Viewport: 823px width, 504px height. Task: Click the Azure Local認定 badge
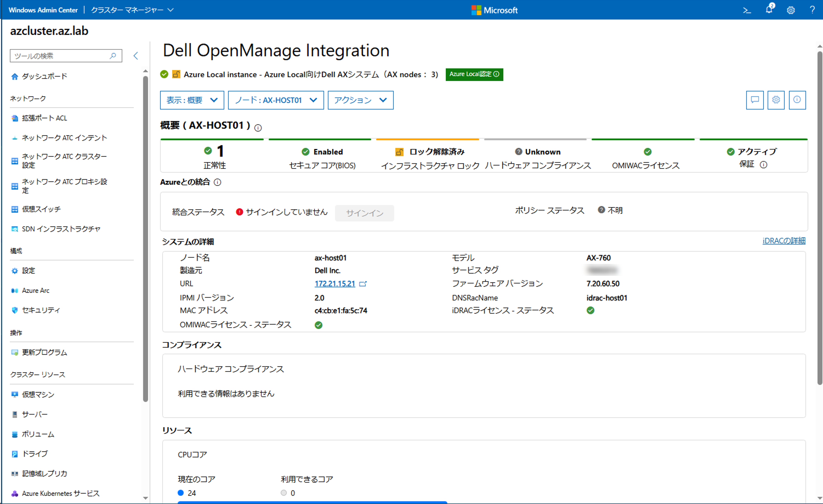coord(474,74)
